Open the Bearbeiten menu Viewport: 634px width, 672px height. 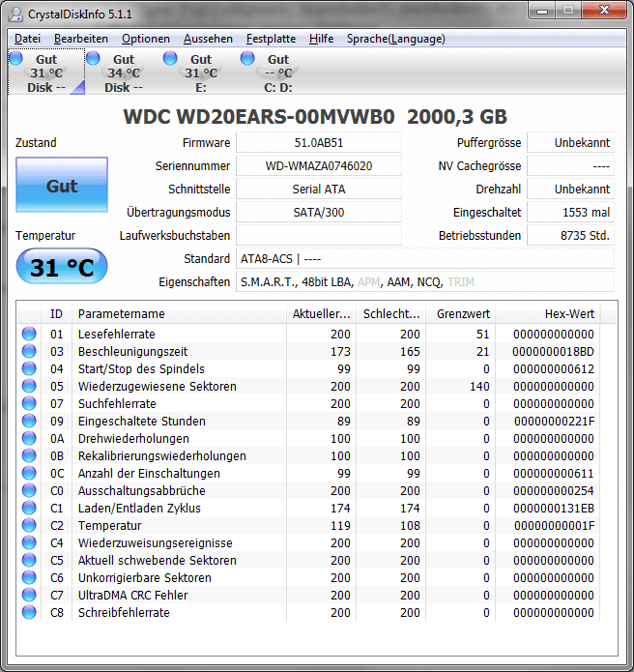(x=81, y=39)
